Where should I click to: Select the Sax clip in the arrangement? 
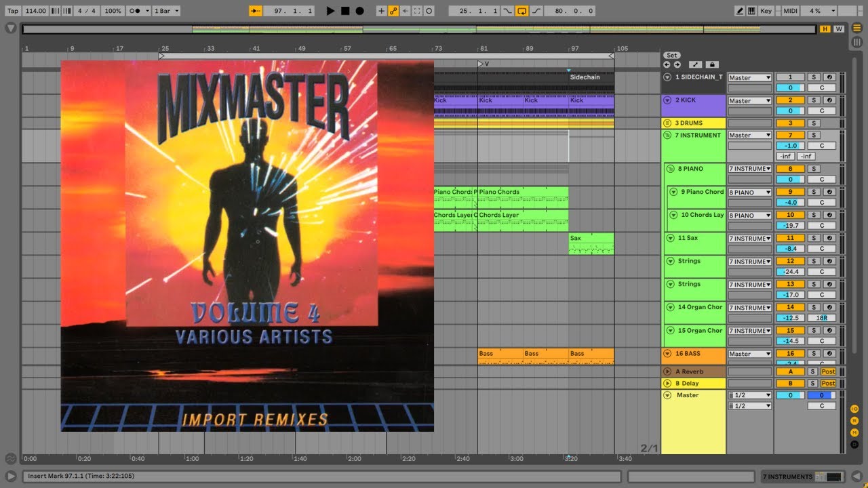click(591, 244)
